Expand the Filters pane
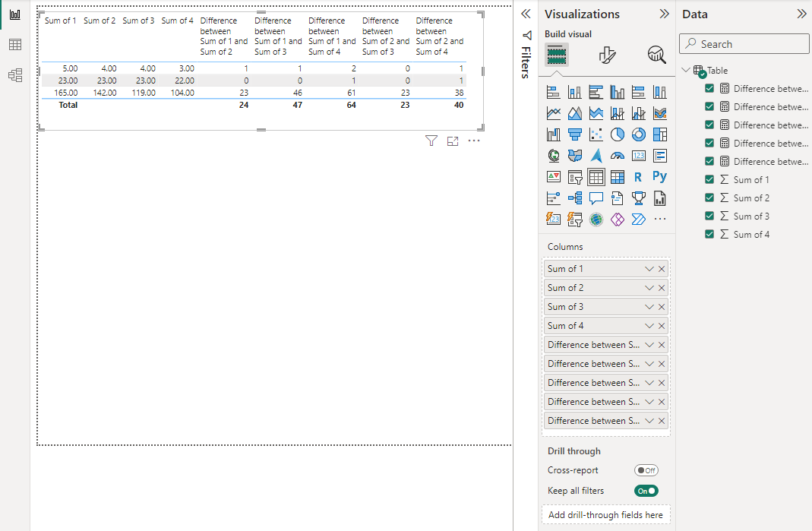This screenshot has height=531, width=812. (x=526, y=14)
